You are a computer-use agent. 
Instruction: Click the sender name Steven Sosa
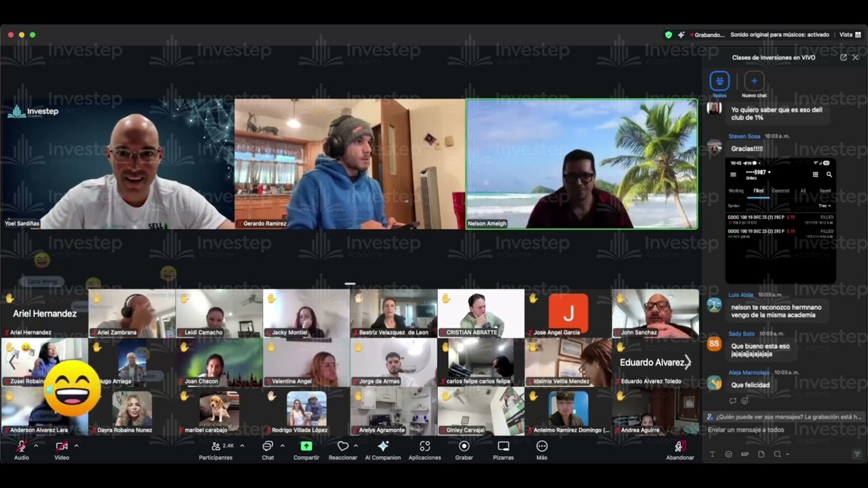pos(744,136)
